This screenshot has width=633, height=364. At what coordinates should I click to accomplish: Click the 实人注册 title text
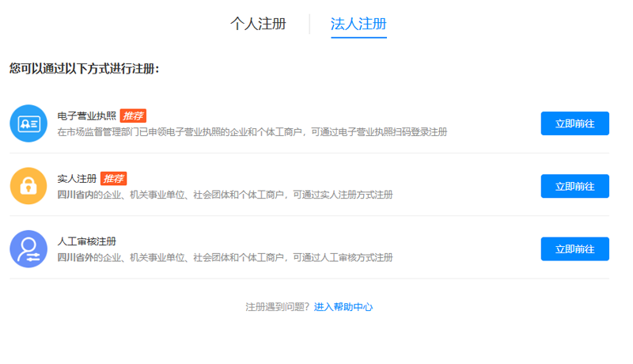(77, 178)
